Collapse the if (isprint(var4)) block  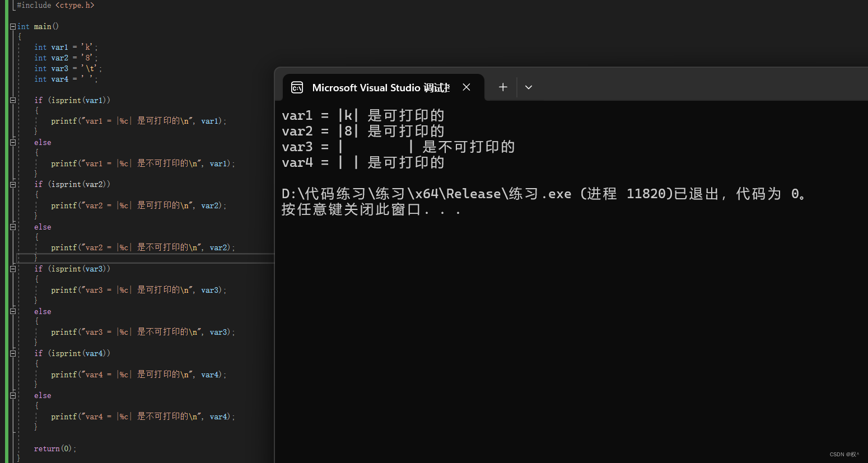pos(13,353)
